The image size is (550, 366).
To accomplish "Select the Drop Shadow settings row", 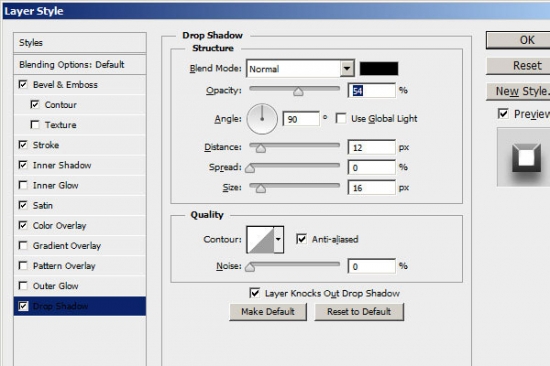I will coord(80,306).
